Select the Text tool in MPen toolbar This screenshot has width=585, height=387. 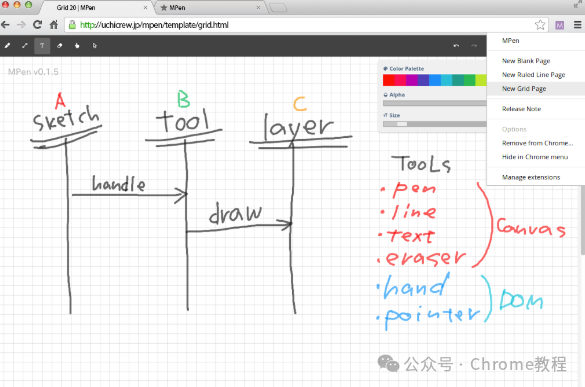pos(42,46)
